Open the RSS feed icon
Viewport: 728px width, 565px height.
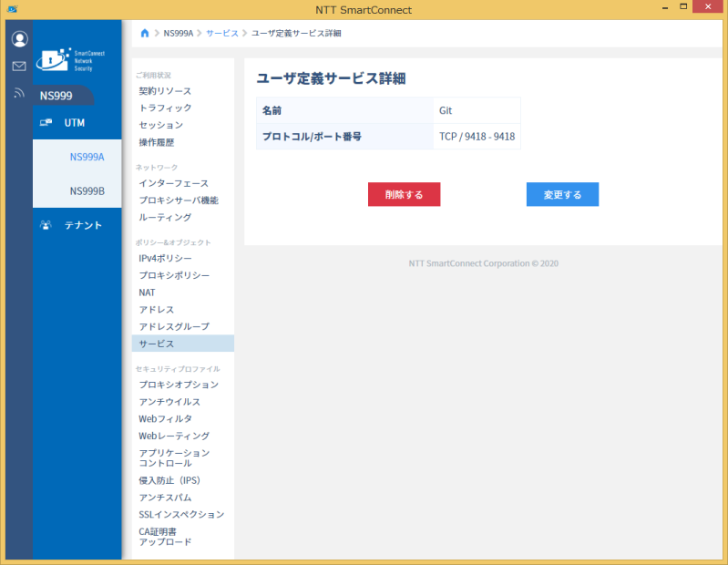19,93
